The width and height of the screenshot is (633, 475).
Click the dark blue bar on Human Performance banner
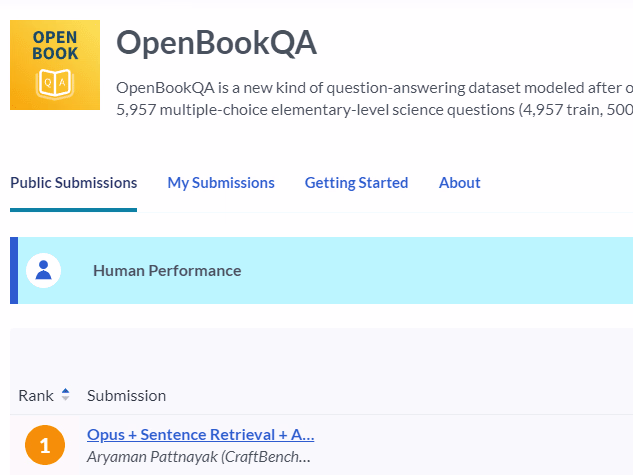tap(14, 270)
